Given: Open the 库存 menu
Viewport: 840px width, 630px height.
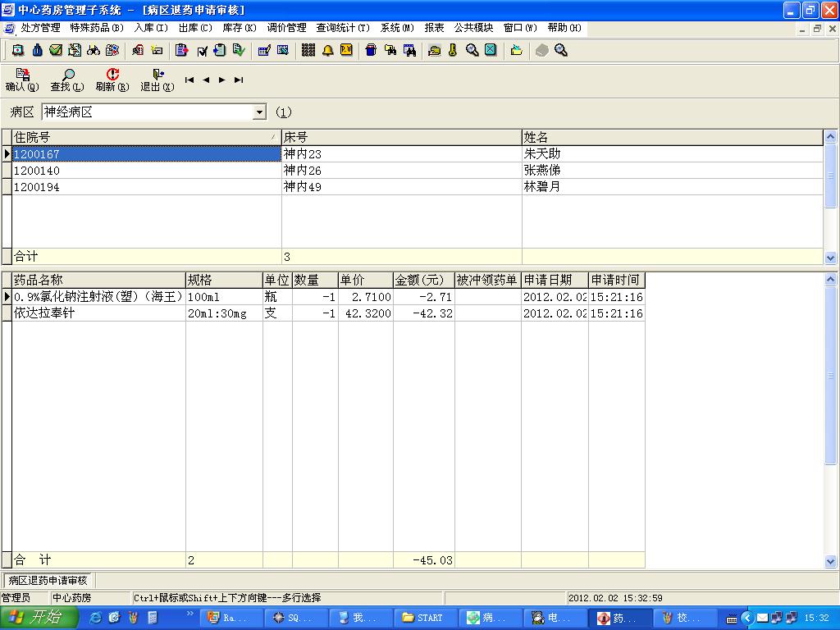Looking at the screenshot, I should point(239,28).
